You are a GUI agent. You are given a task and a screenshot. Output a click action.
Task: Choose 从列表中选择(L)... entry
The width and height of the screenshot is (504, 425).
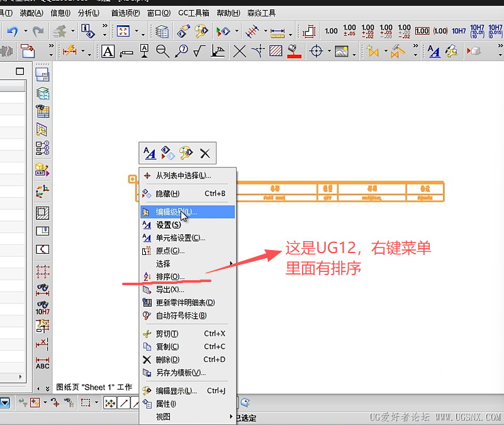(x=188, y=176)
